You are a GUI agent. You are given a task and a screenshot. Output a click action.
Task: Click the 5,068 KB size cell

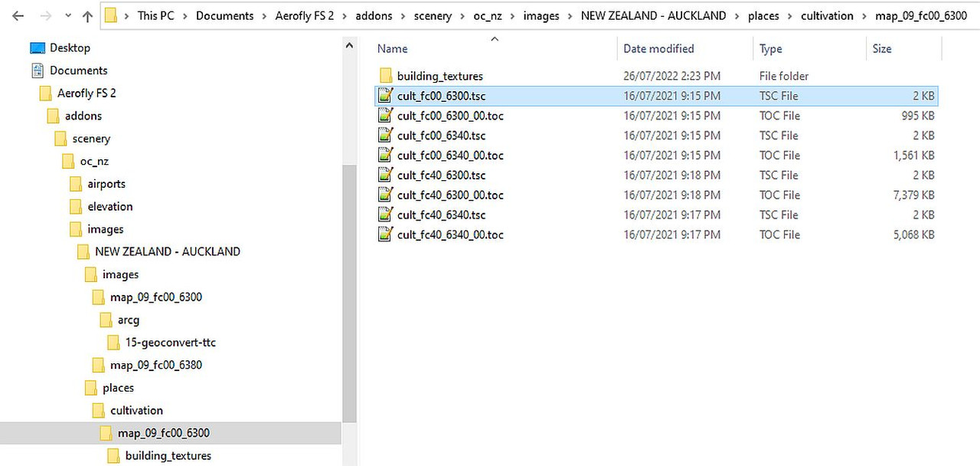pyautogui.click(x=913, y=235)
